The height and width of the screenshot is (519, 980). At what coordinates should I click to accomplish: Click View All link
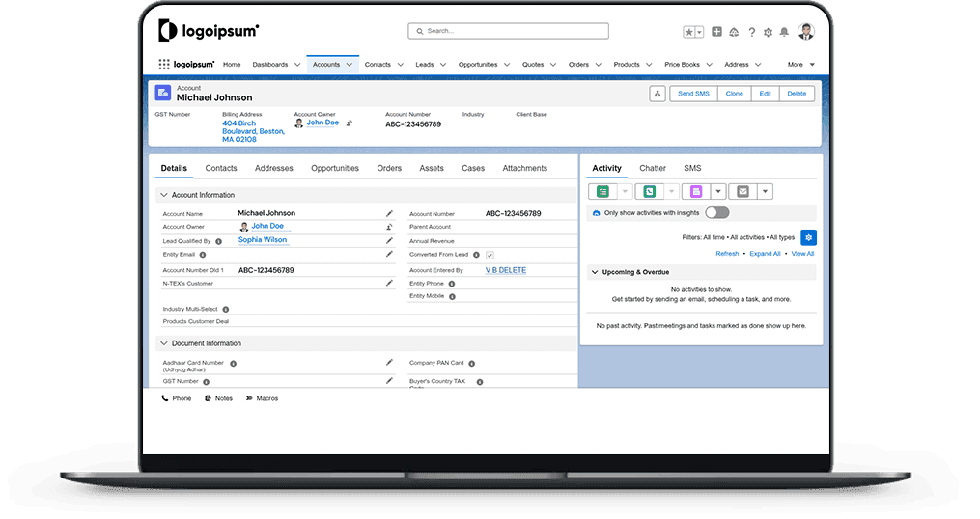802,254
